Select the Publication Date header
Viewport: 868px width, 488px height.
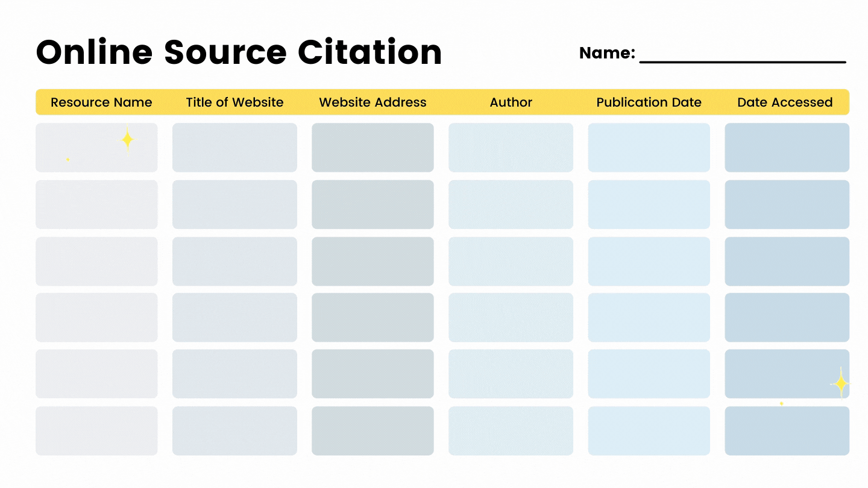tap(649, 102)
